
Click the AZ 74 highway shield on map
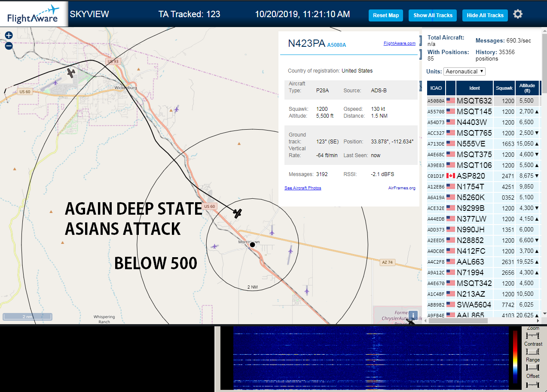coord(387,262)
